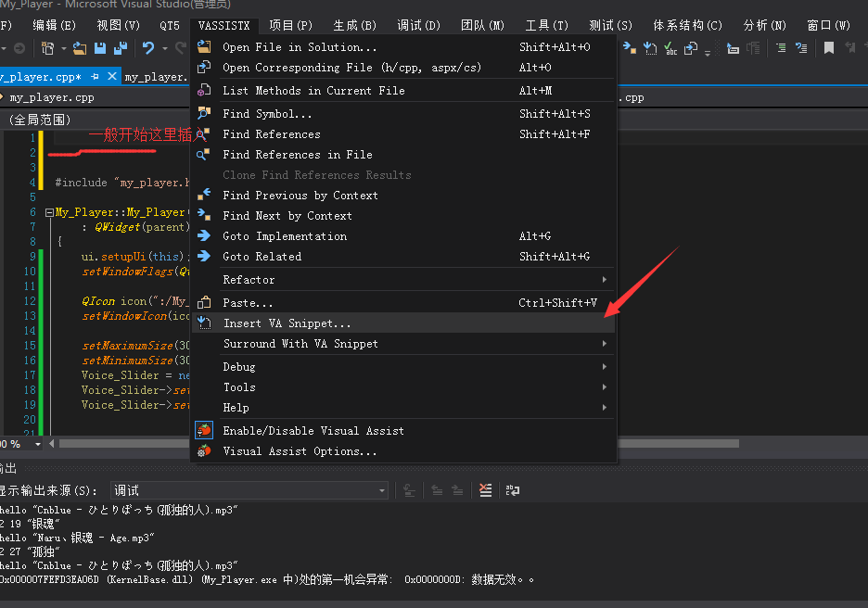Open the Undo history dropdown arrow

coord(165,49)
